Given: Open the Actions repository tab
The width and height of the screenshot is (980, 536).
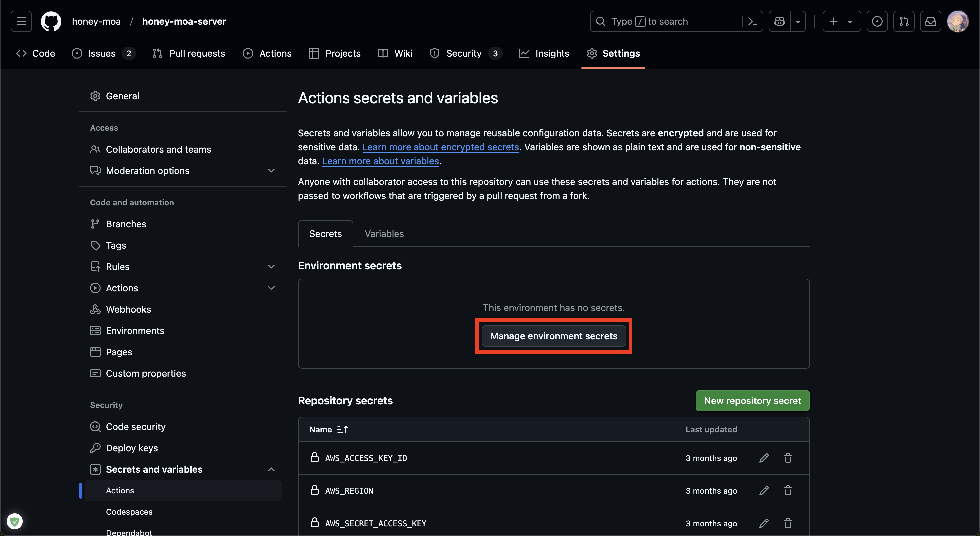Looking at the screenshot, I should coord(267,53).
